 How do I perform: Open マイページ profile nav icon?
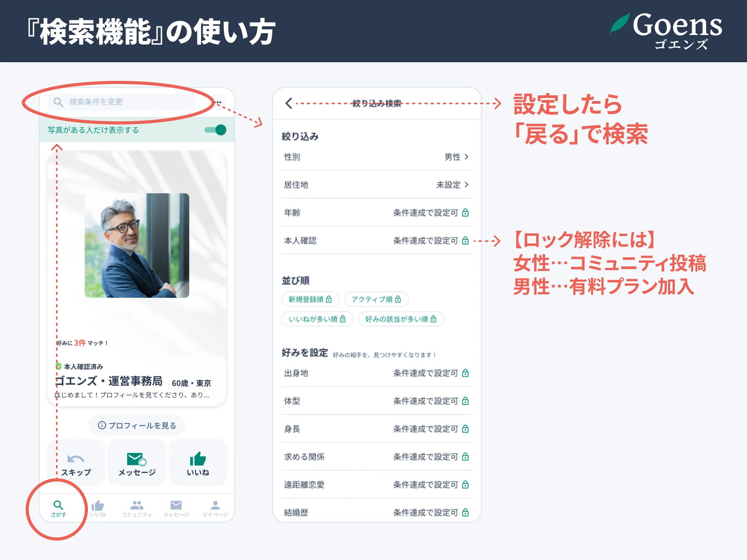tap(214, 505)
